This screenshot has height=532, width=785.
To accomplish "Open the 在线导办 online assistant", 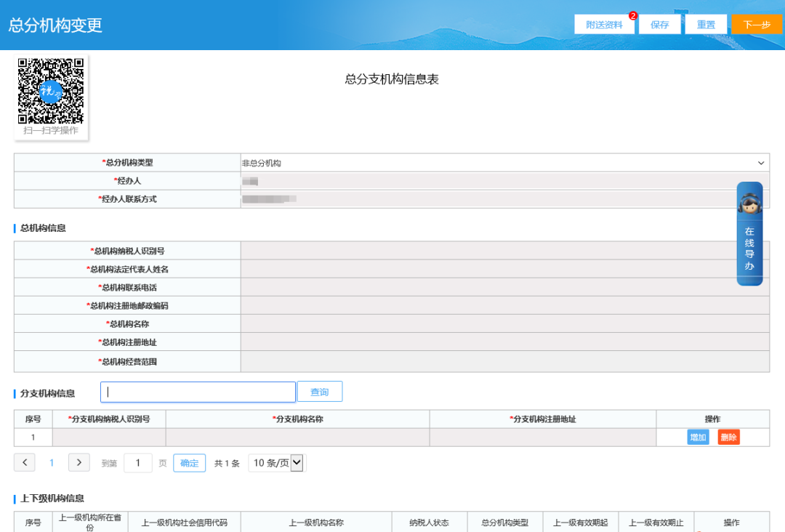I will [x=749, y=234].
